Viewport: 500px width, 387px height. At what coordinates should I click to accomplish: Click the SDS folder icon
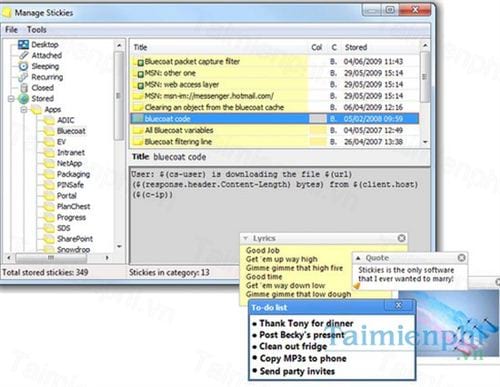49,228
